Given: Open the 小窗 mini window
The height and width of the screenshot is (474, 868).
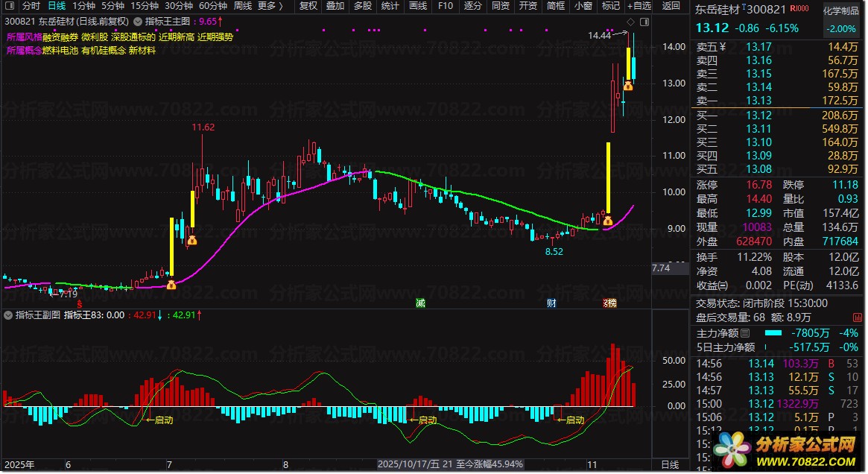Looking at the screenshot, I should coord(583,5).
